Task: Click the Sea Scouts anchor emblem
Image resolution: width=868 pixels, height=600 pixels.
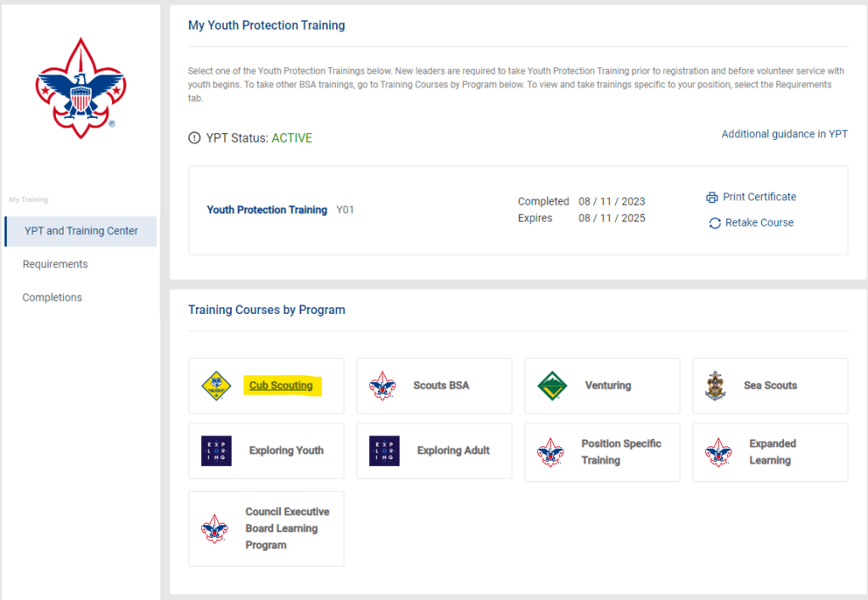Action: pos(715,385)
